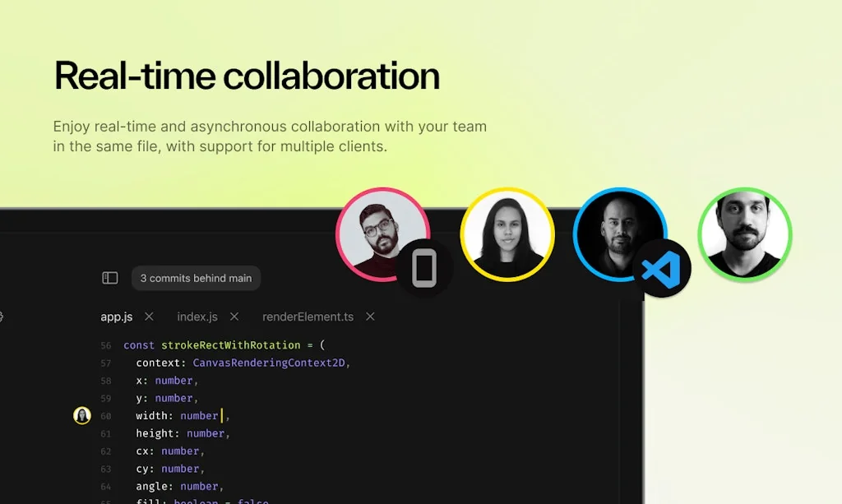This screenshot has width=842, height=504.
Task: Click line number 60 in the gutter
Action: [106, 415]
